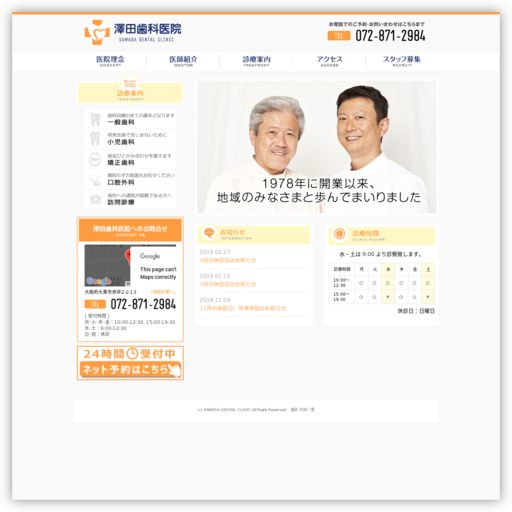The image size is (512, 512).
Task: Click the Google logo on the map
Action: (98, 281)
